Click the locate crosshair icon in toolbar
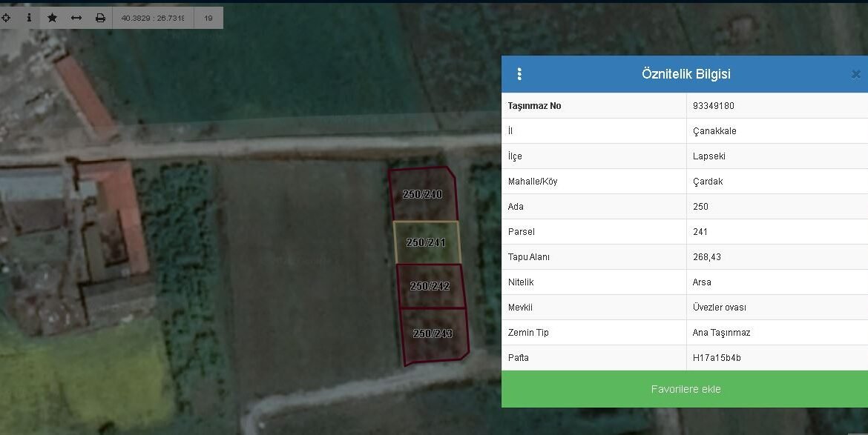The width and height of the screenshot is (868, 435). click(6, 17)
